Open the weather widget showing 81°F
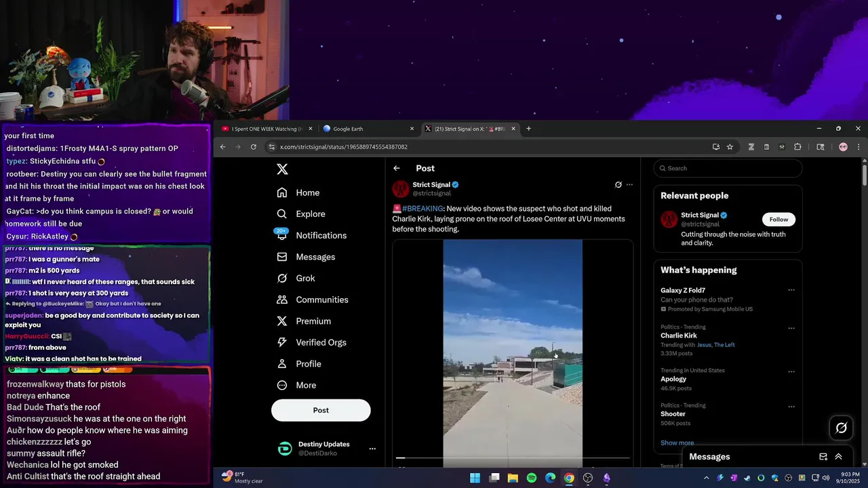868x488 pixels. 243,477
